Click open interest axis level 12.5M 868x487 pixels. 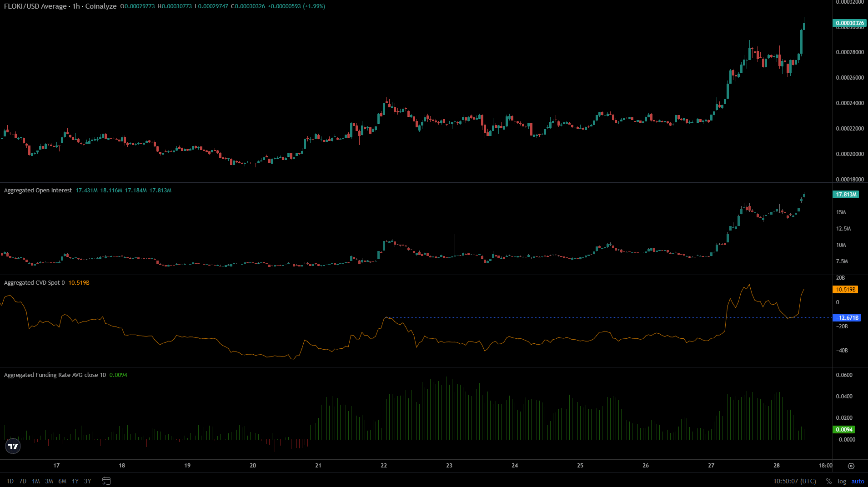tap(843, 229)
